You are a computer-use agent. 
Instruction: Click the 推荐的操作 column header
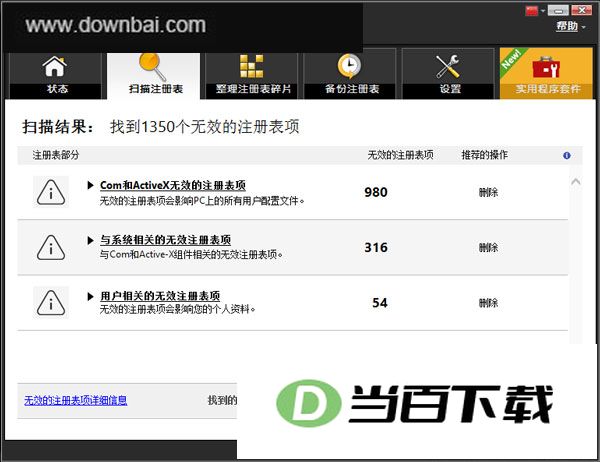click(x=484, y=155)
